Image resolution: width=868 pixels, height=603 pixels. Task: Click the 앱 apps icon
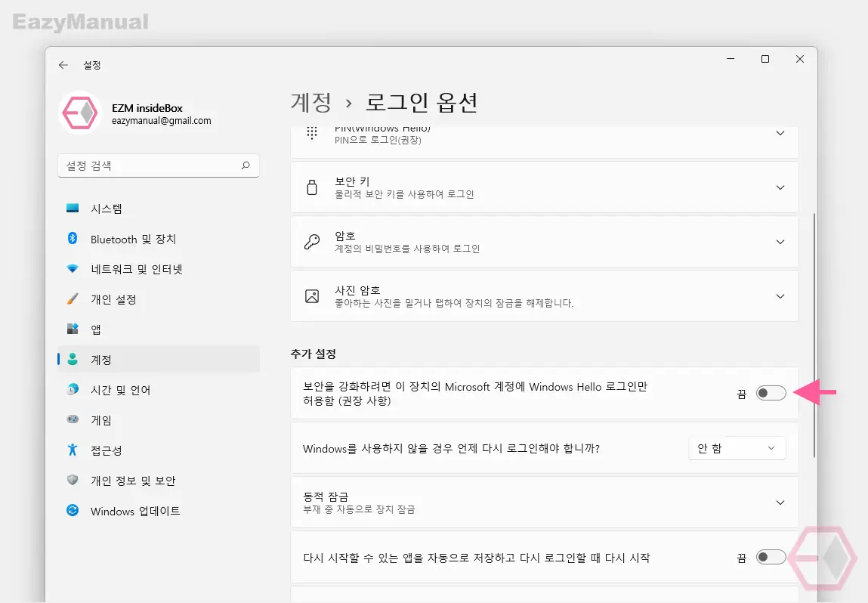coord(73,329)
